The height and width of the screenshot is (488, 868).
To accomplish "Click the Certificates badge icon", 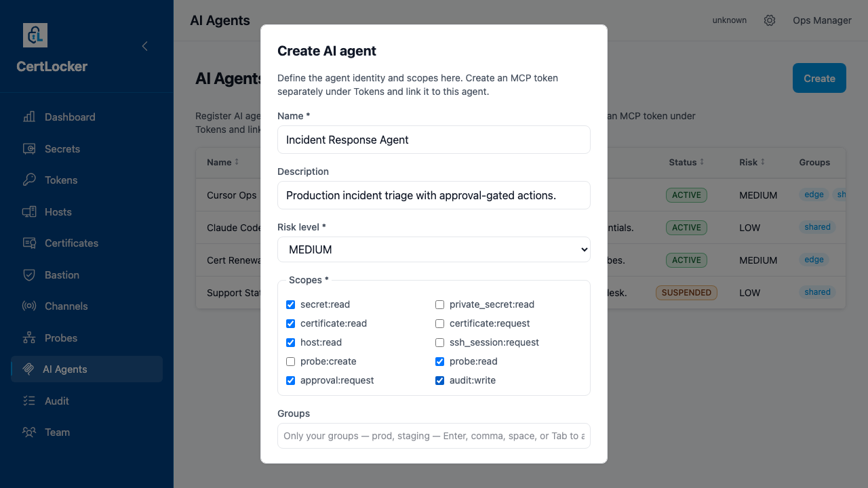I will pos(29,243).
